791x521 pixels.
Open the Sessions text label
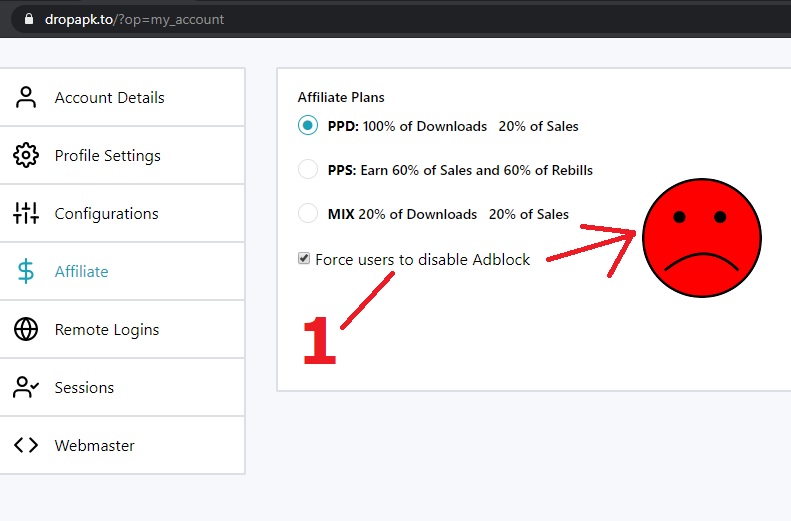coord(84,387)
